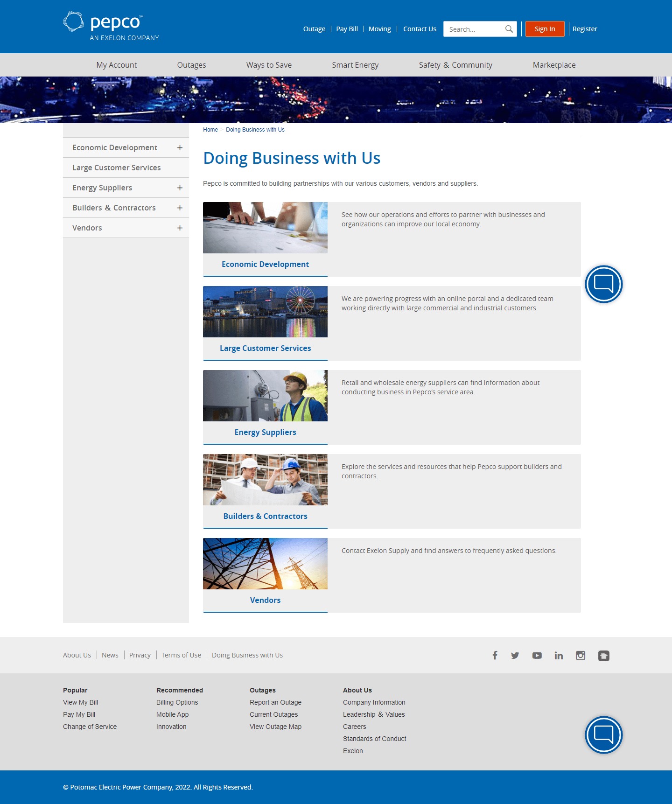672x804 pixels.
Task: Open Report an Outage footer link
Action: [x=276, y=702]
